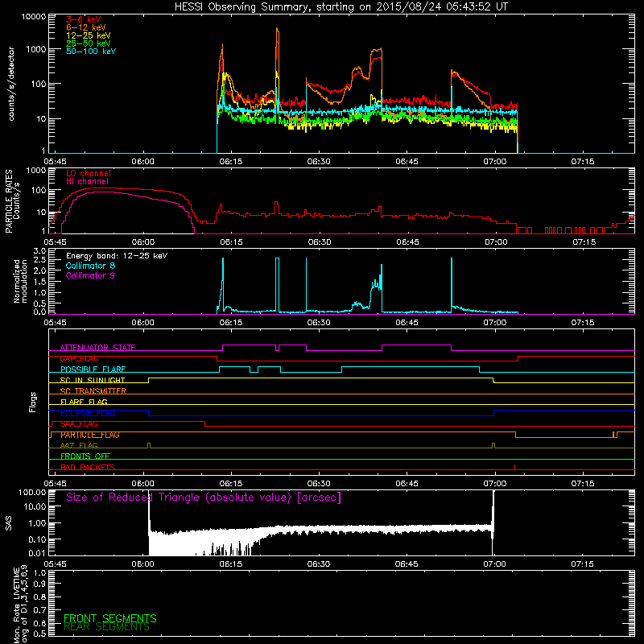Click the 'SAA_FLAG' flag label
This screenshot has width=644, height=644.
[79, 424]
